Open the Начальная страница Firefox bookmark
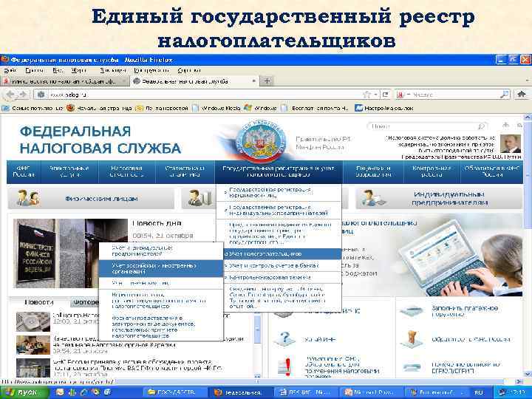This screenshot has width=532, height=399. (x=100, y=108)
